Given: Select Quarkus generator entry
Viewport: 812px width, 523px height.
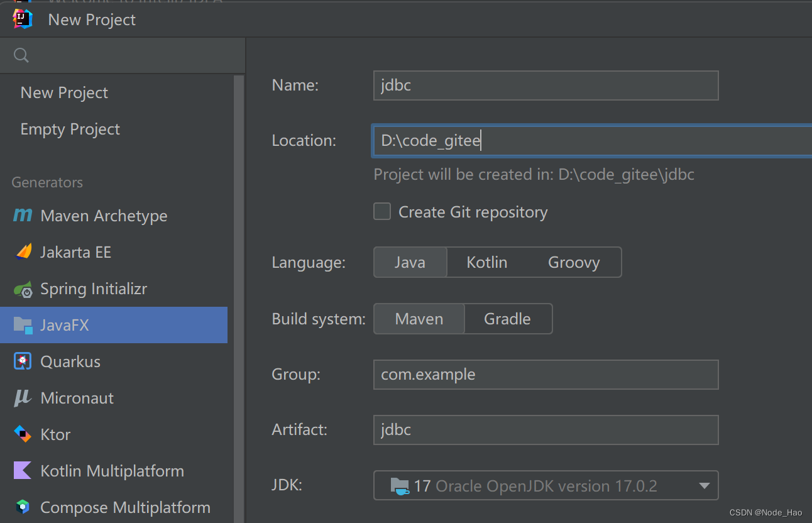Looking at the screenshot, I should (114, 361).
